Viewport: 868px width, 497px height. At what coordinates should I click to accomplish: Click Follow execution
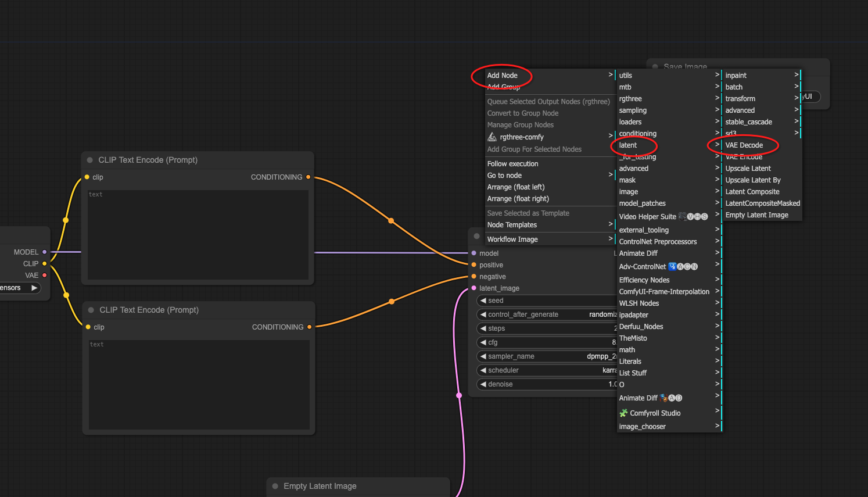point(512,164)
